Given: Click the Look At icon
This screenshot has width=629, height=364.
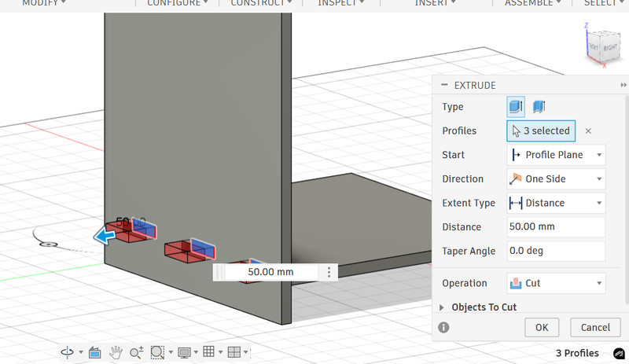Looking at the screenshot, I should coord(94,352).
